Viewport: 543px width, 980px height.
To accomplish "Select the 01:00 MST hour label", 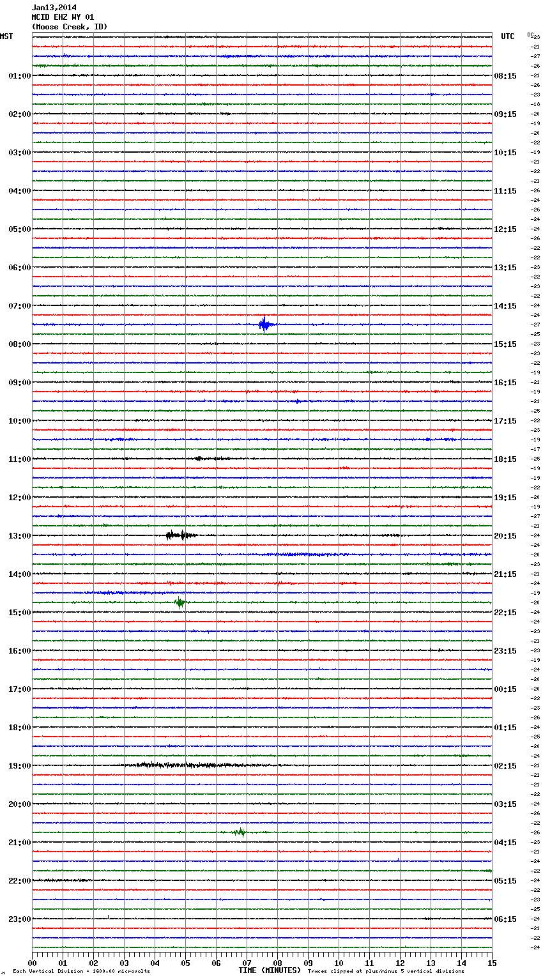I will click(20, 76).
